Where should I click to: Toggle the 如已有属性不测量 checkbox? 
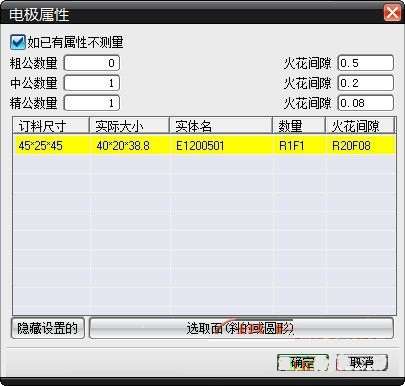tap(18, 42)
